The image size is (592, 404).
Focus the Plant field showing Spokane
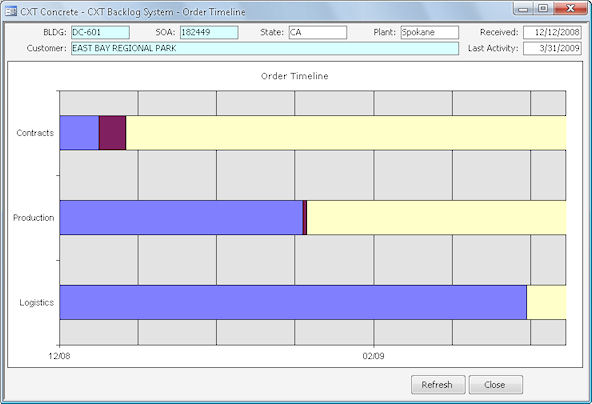pyautogui.click(x=430, y=32)
